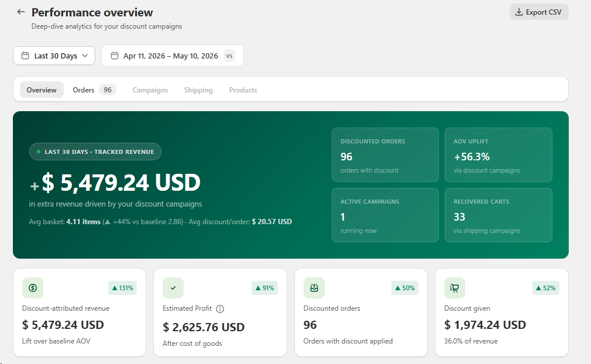This screenshot has width=591, height=364.
Task: Click the +$ 5,479.24 USD headline amount
Action: point(115,183)
